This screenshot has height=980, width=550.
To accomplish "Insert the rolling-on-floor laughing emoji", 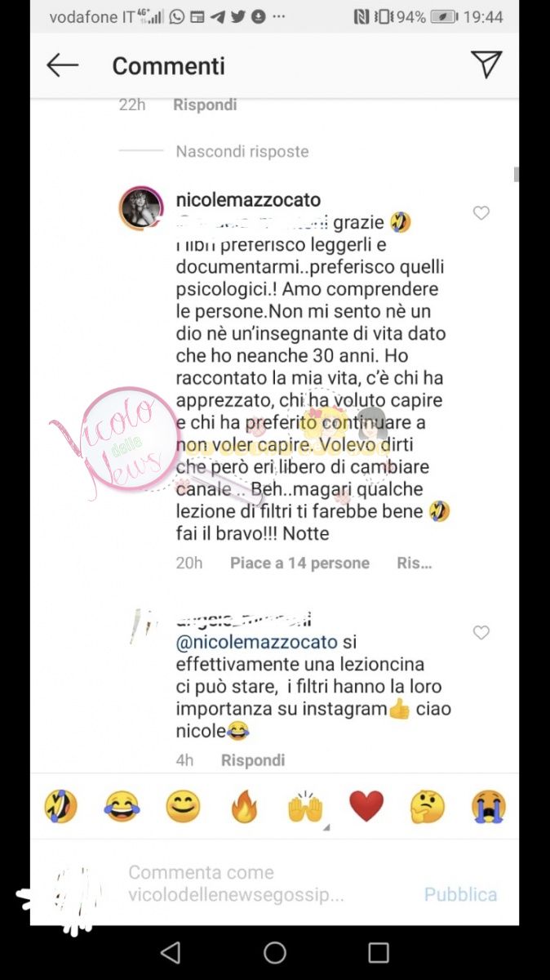I will coord(60,807).
